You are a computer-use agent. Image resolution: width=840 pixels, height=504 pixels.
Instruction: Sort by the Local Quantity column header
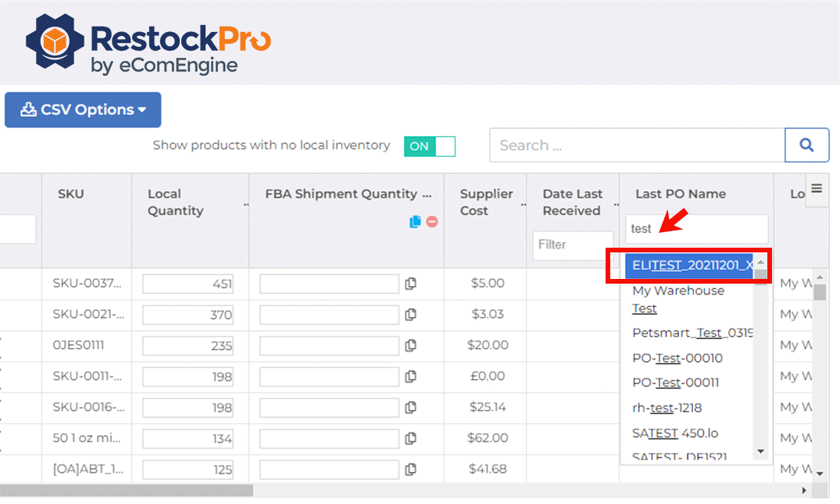[x=176, y=202]
